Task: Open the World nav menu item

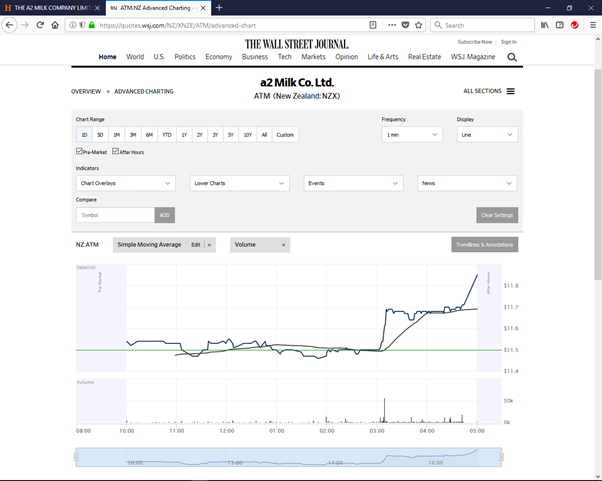Action: point(135,57)
